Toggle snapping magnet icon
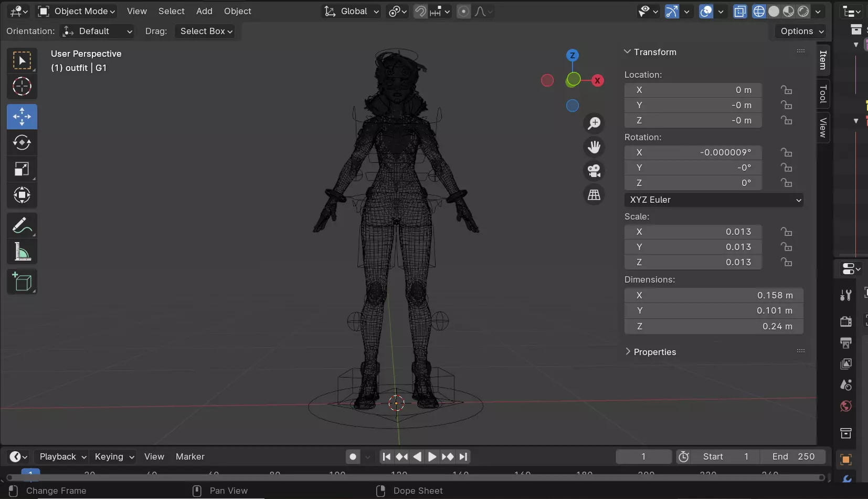Image resolution: width=868 pixels, height=499 pixels. [420, 11]
